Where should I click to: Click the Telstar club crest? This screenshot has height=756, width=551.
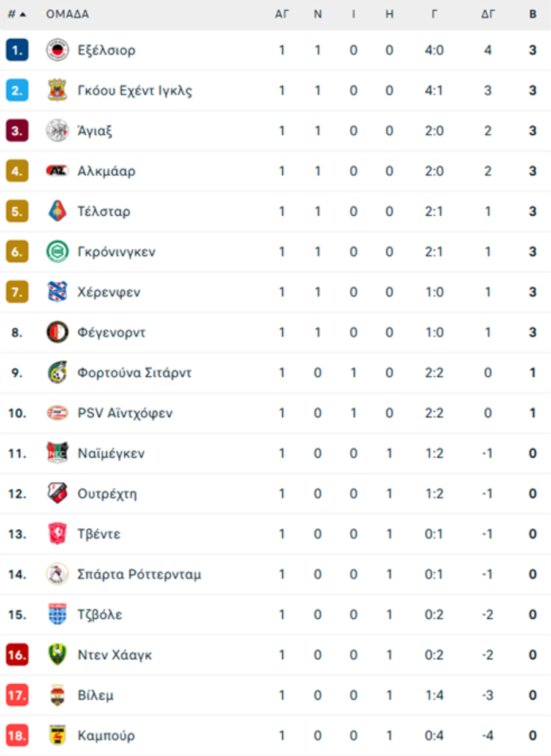(58, 211)
